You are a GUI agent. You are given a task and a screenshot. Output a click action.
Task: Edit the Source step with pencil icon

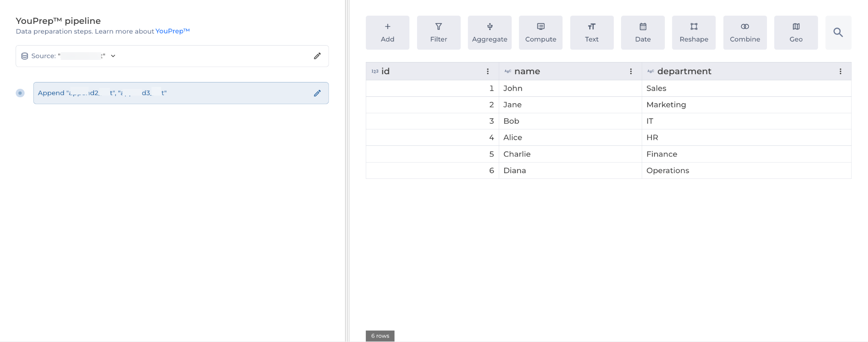317,56
